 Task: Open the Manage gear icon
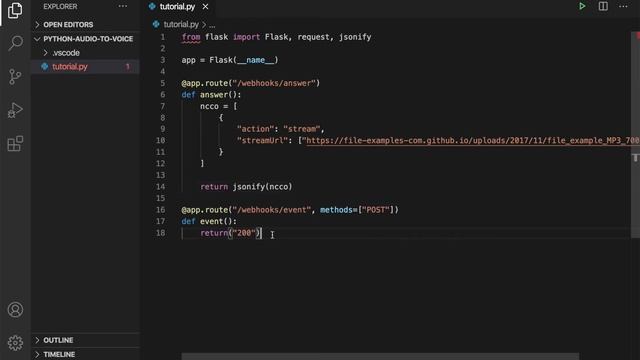pyautogui.click(x=15, y=343)
